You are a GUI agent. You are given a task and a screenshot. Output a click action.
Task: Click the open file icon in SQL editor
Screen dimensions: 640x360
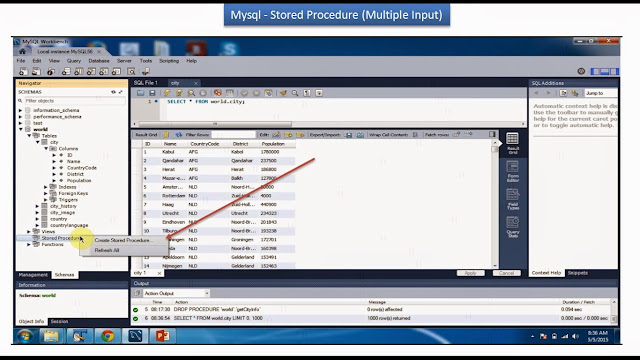point(140,93)
